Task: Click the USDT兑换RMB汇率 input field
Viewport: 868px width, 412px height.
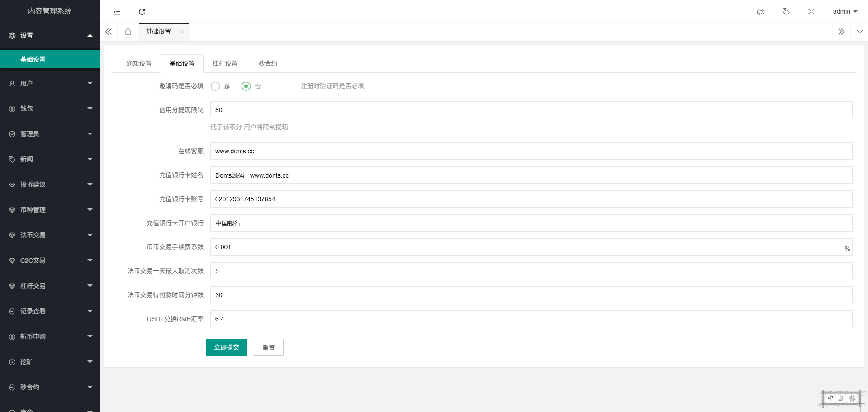Action: click(531, 319)
